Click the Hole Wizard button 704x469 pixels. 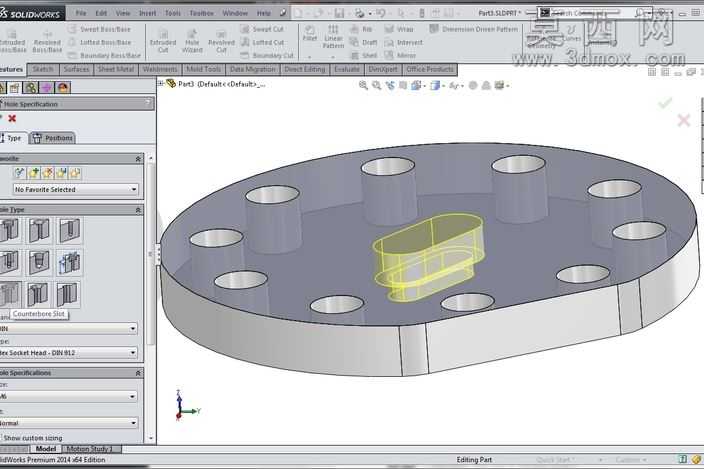pos(192,41)
